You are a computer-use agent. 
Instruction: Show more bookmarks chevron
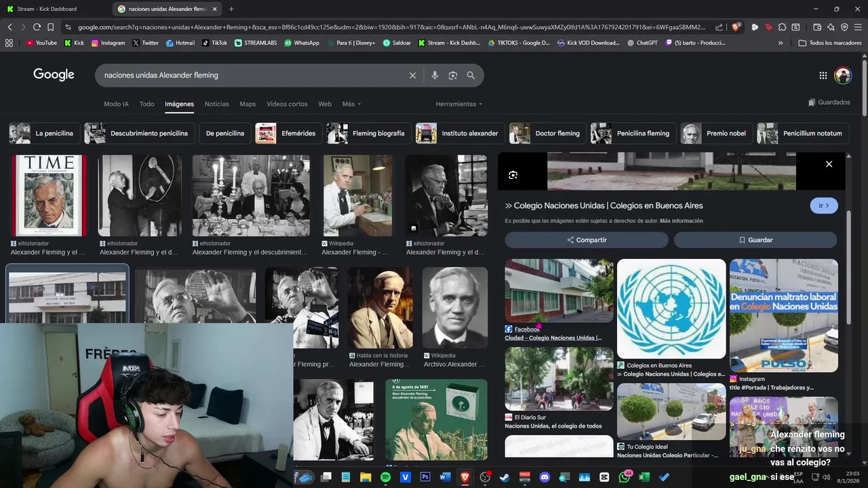click(781, 43)
